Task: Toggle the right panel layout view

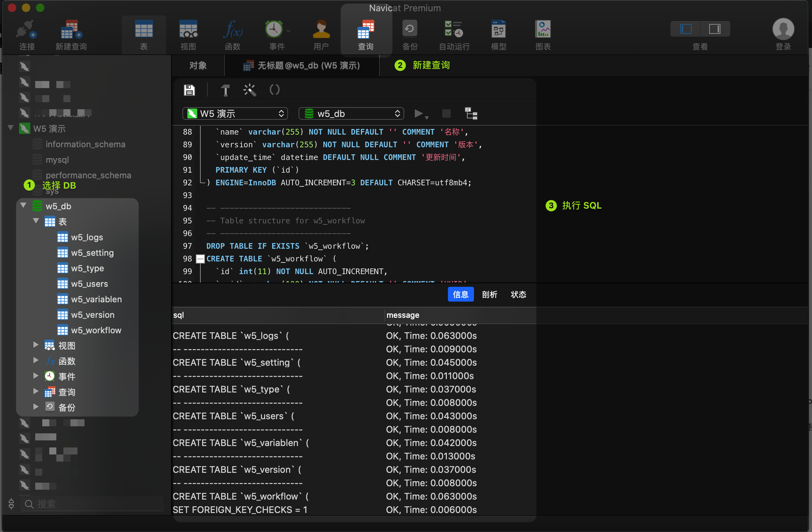Action: point(716,29)
